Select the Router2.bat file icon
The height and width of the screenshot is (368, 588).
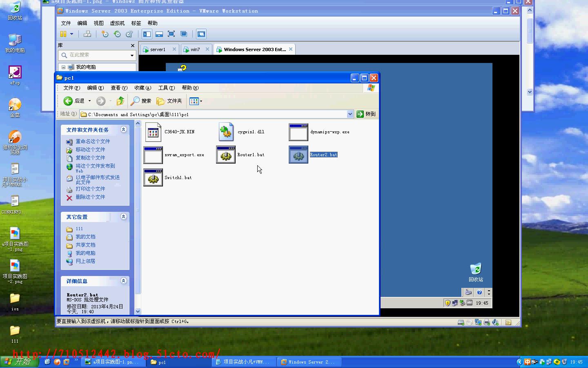[x=298, y=155]
